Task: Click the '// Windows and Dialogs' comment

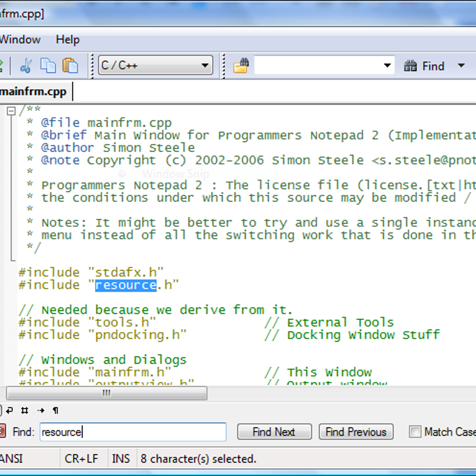Action: (x=102, y=360)
